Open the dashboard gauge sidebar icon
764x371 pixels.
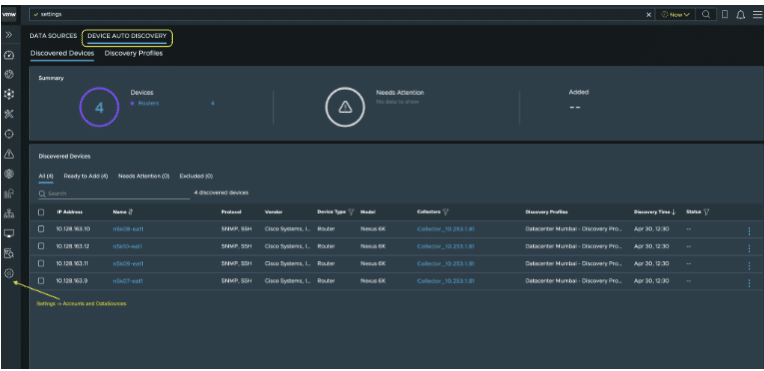point(9,55)
